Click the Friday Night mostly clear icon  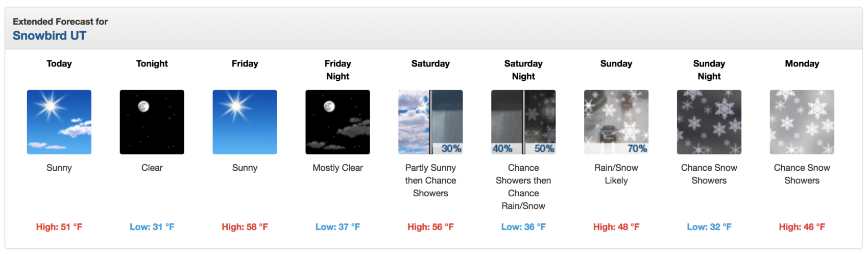pos(338,122)
